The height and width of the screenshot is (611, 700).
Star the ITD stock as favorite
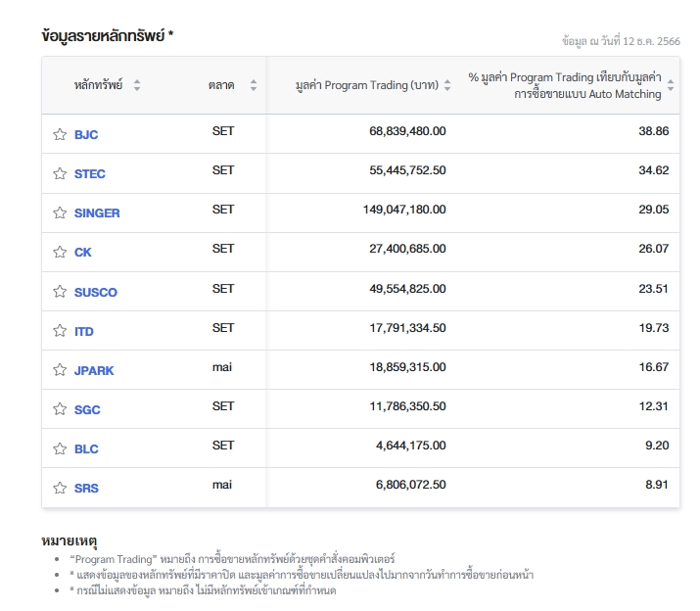60,331
